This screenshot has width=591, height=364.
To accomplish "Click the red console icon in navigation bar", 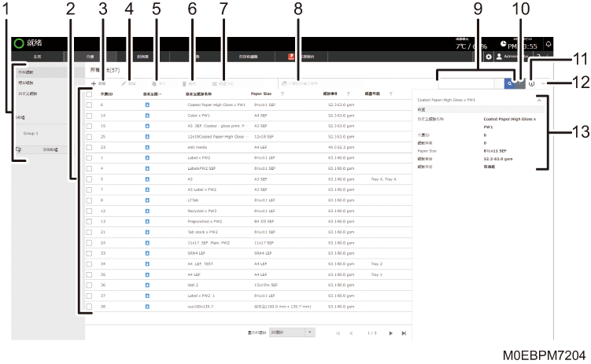I will coord(291,57).
